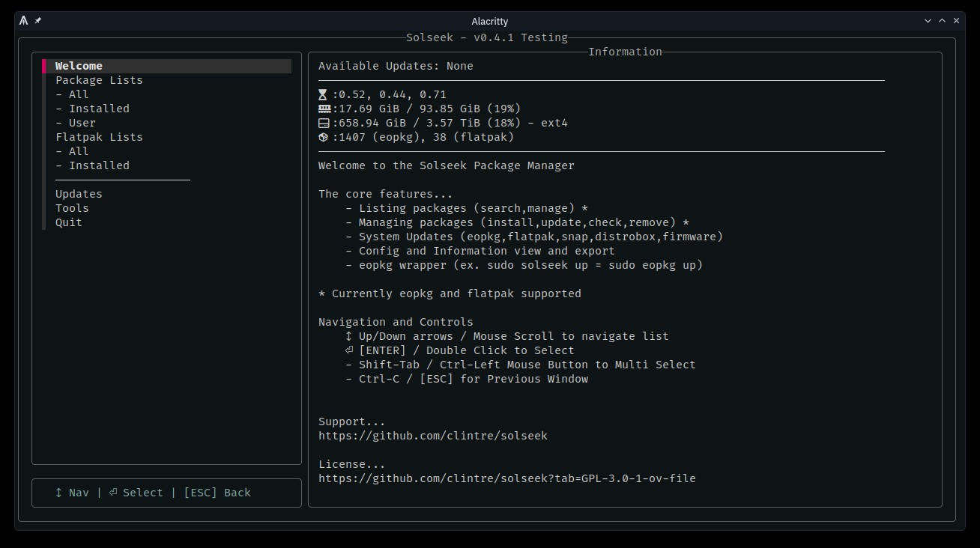The height and width of the screenshot is (548, 980).
Task: Click the pin window icon
Action: (x=37, y=21)
